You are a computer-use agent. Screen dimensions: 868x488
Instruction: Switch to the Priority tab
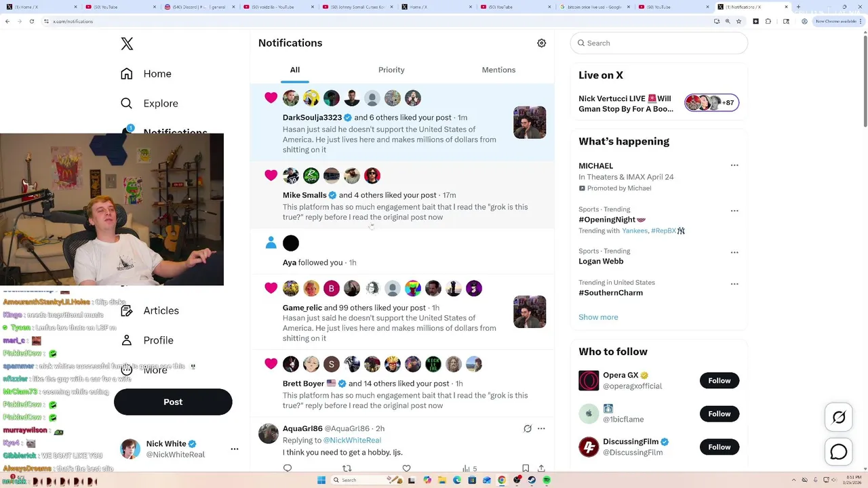click(x=391, y=70)
